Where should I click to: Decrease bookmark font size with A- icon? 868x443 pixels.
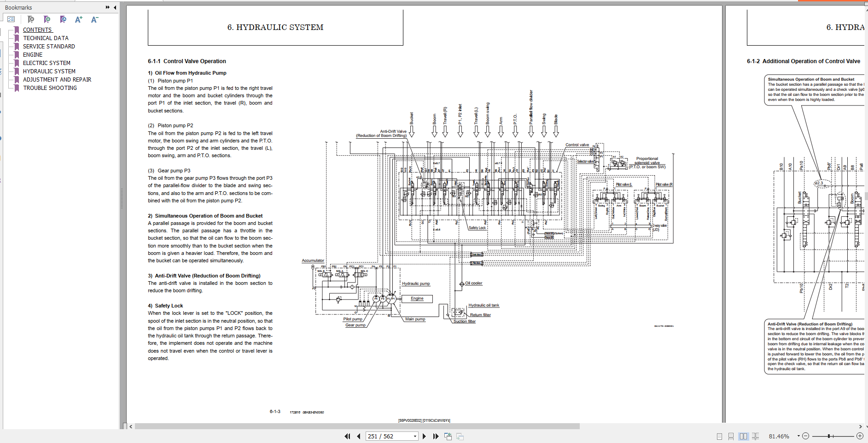pyautogui.click(x=94, y=19)
